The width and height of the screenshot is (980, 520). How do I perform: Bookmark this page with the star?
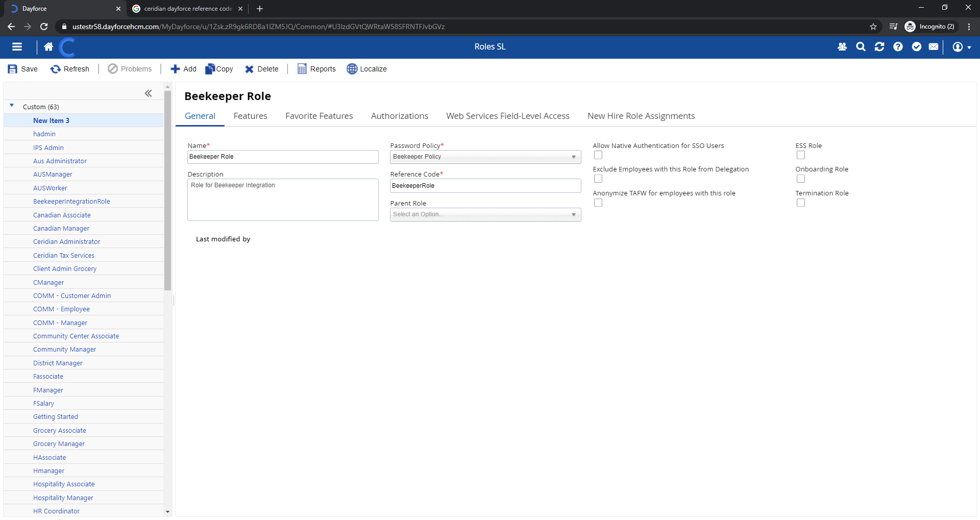coord(873,27)
